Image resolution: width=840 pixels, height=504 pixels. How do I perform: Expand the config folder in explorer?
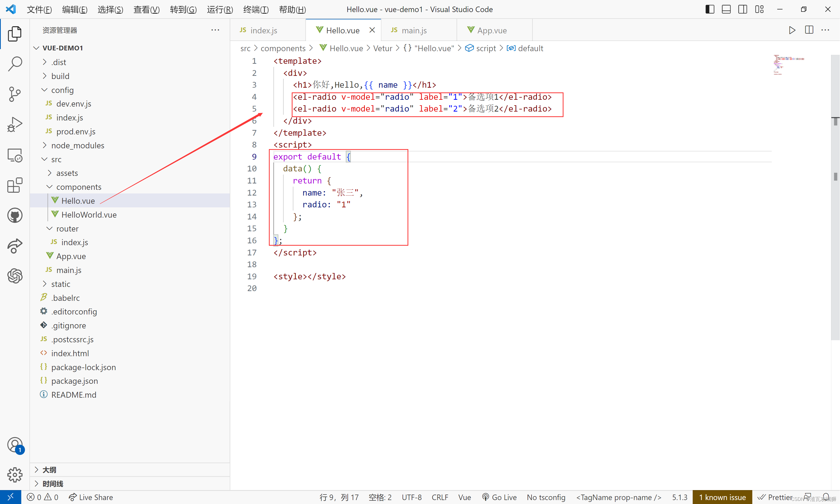pyautogui.click(x=45, y=90)
